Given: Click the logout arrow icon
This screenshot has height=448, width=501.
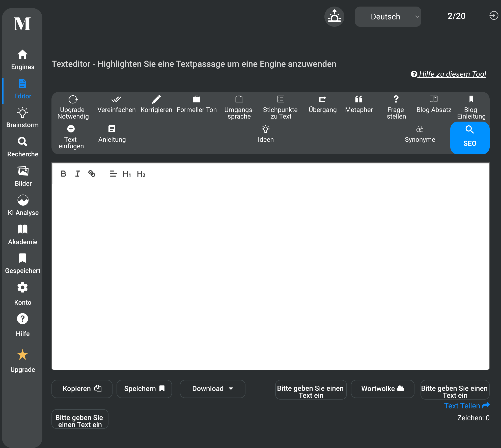Looking at the screenshot, I should pyautogui.click(x=494, y=15).
